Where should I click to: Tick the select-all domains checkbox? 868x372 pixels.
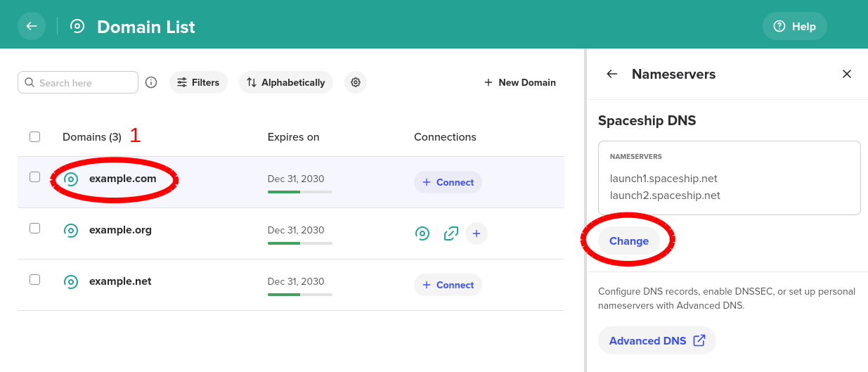coord(34,136)
